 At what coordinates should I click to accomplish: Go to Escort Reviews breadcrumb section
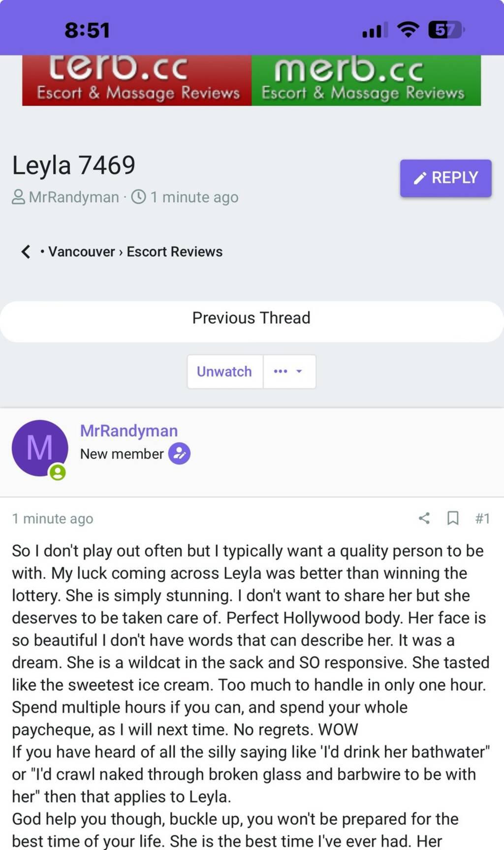175,252
